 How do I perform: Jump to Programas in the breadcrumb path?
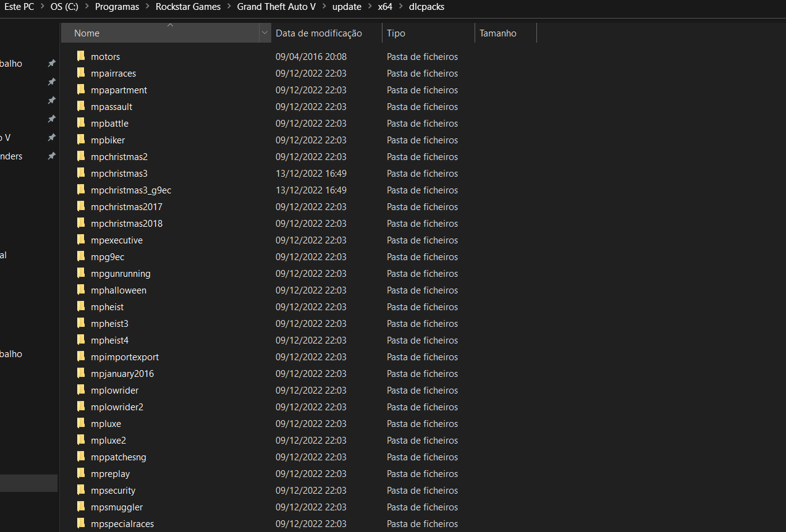pyautogui.click(x=117, y=7)
